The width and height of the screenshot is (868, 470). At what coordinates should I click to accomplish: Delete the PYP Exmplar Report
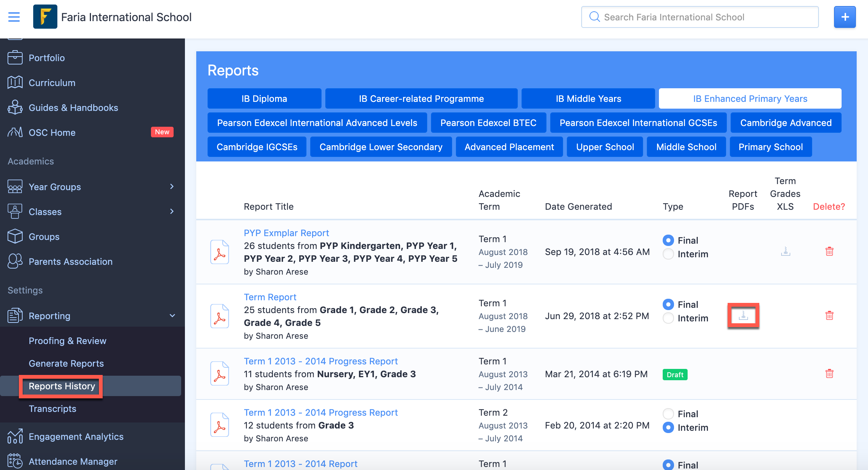click(x=829, y=252)
